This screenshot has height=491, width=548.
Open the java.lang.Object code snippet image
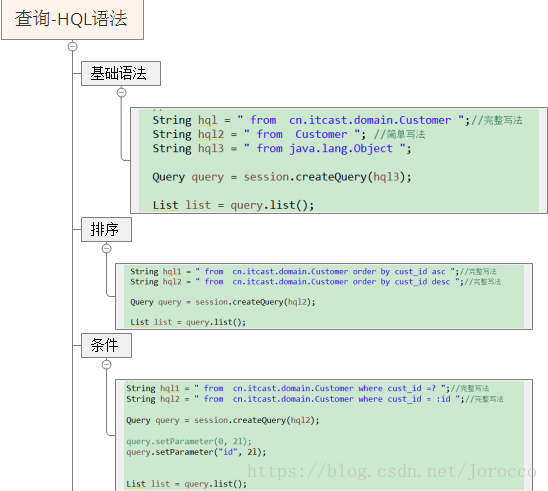point(339,160)
